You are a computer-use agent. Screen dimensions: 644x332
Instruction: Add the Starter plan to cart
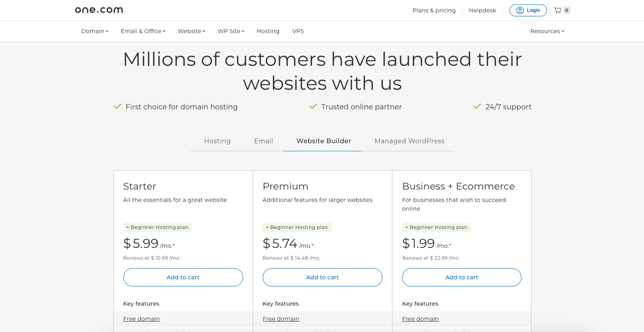point(183,277)
